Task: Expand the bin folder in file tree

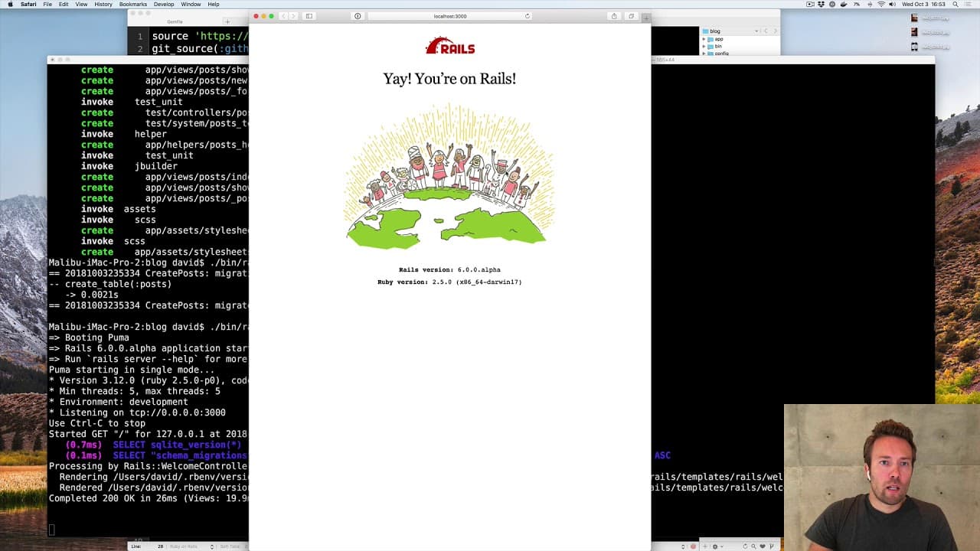Action: 704,46
